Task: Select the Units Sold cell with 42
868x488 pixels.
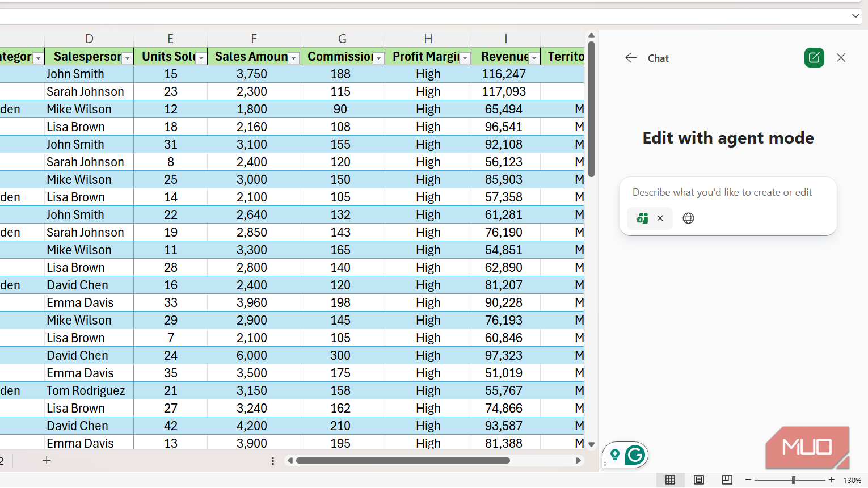Action: pos(170,426)
